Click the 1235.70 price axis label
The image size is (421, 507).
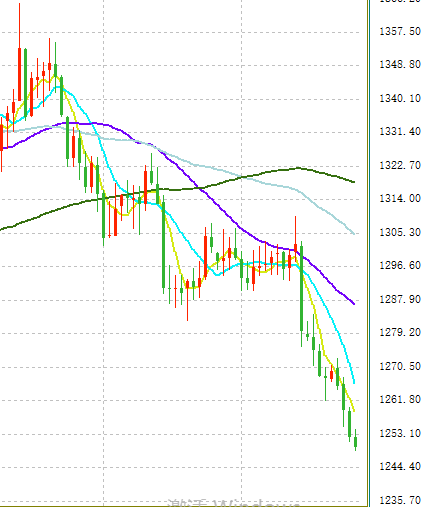pyautogui.click(x=400, y=500)
